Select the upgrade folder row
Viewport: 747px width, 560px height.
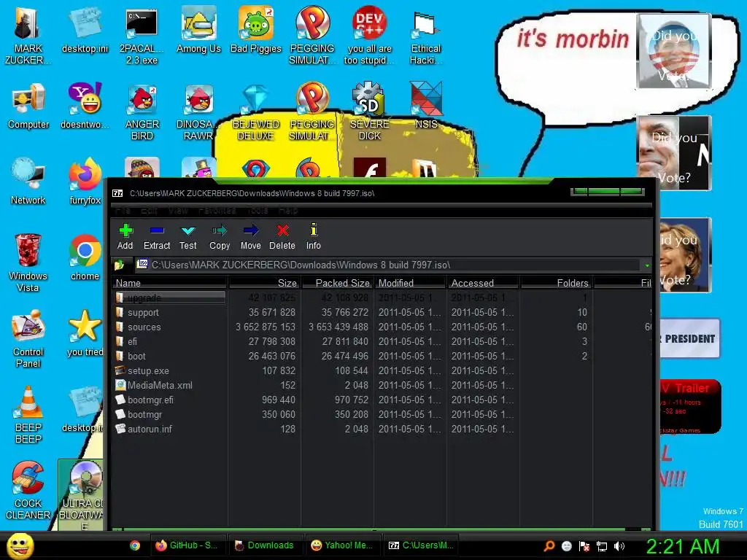pos(382,297)
